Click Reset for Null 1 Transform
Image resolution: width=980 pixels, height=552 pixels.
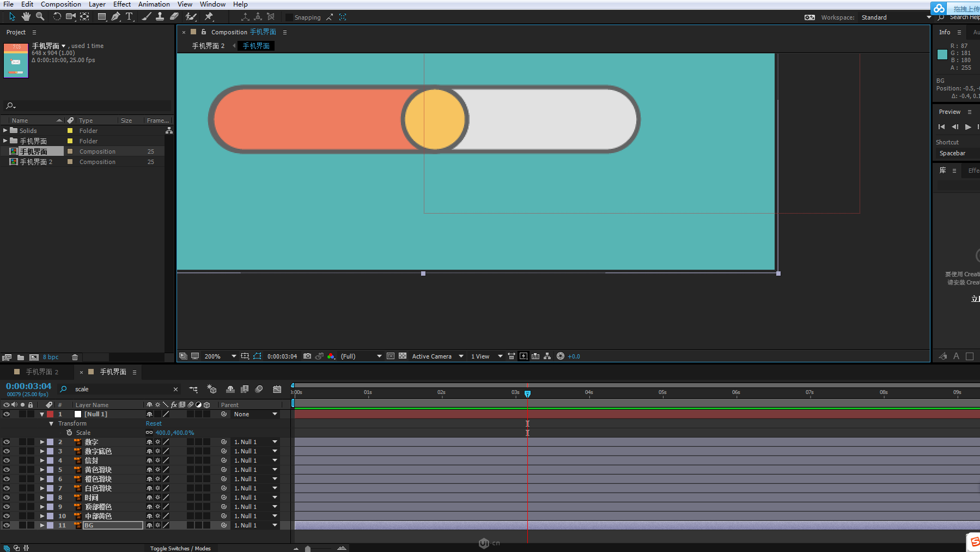[154, 423]
